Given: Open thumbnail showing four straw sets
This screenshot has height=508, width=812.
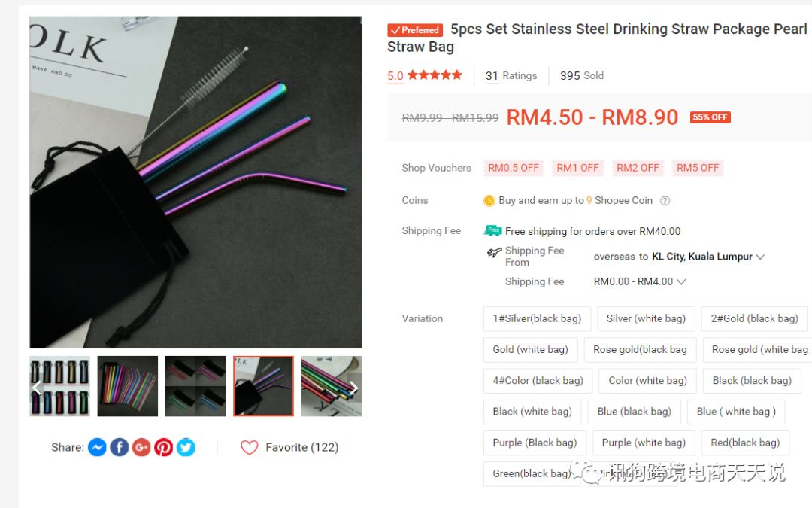Looking at the screenshot, I should 195,386.
